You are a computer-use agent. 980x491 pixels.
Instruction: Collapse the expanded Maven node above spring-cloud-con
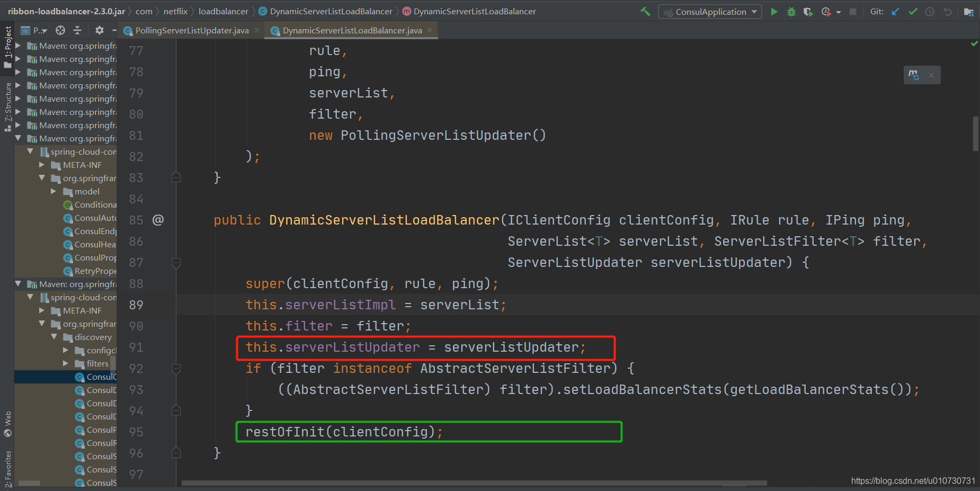coord(18,138)
